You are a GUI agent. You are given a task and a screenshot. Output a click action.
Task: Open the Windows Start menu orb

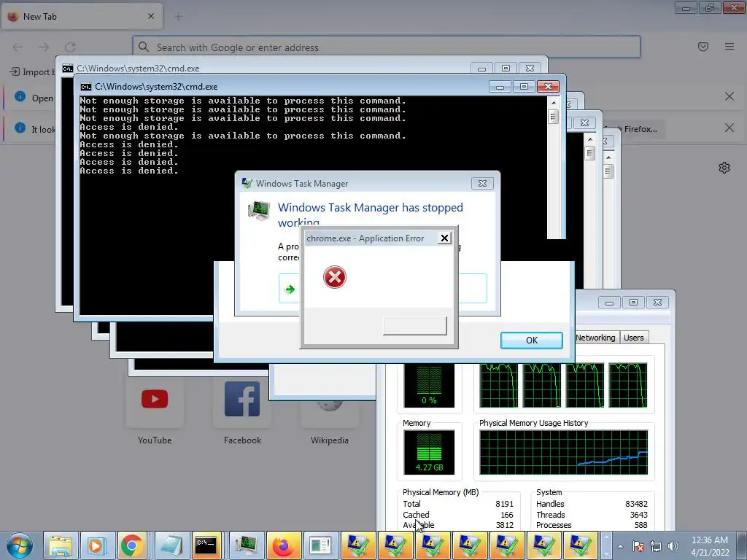coord(20,545)
